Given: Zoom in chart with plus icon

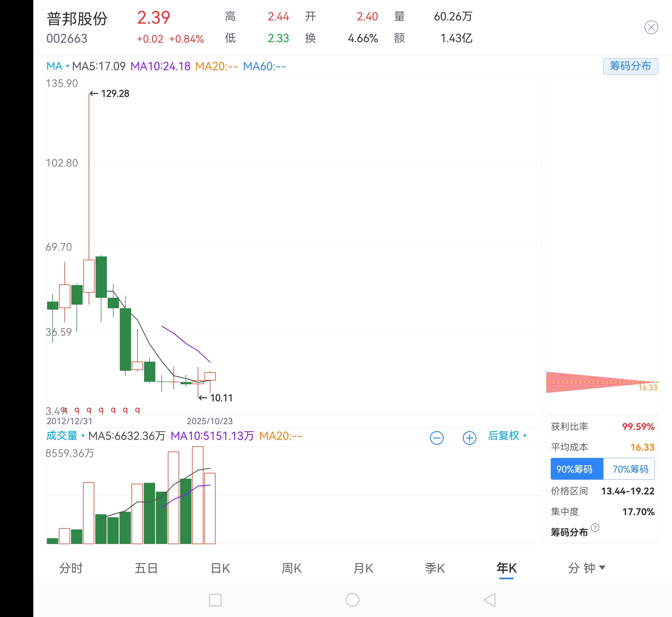Looking at the screenshot, I should tap(469, 438).
